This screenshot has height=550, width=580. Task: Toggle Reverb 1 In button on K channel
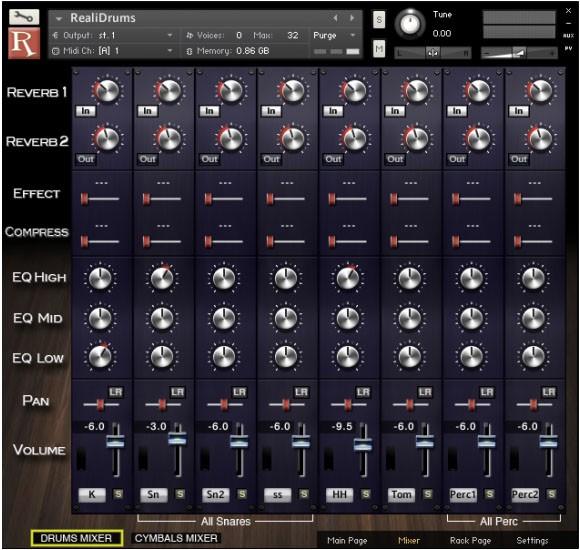85,111
